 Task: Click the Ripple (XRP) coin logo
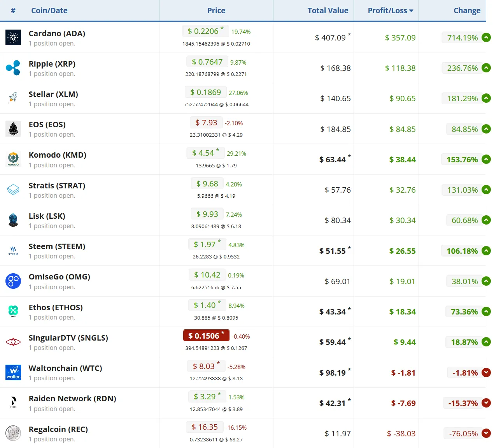click(x=13, y=68)
